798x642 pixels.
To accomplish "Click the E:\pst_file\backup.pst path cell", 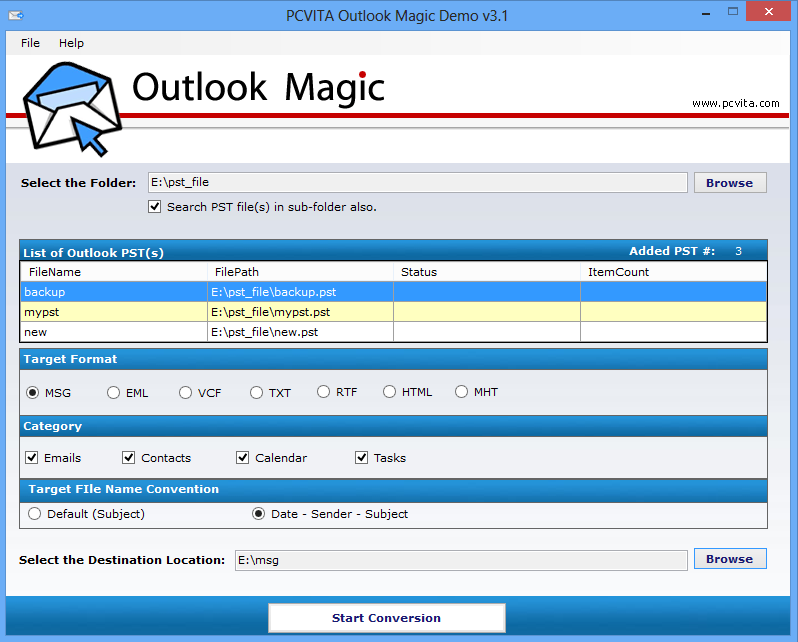I will [x=300, y=292].
